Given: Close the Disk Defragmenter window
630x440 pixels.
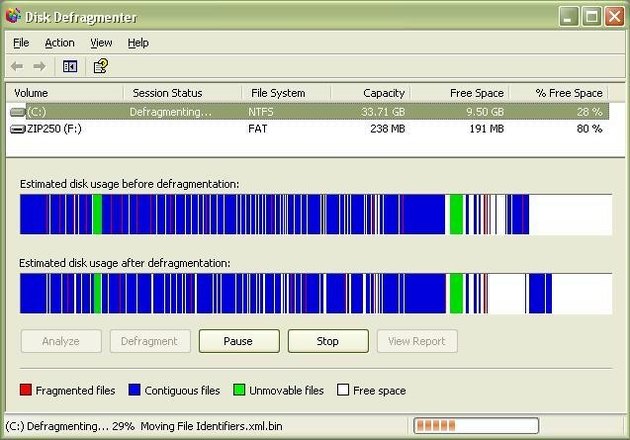Looking at the screenshot, I should point(615,16).
